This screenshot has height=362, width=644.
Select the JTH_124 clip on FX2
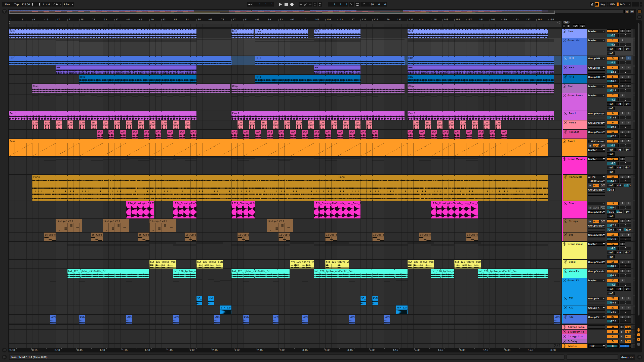coord(226,310)
